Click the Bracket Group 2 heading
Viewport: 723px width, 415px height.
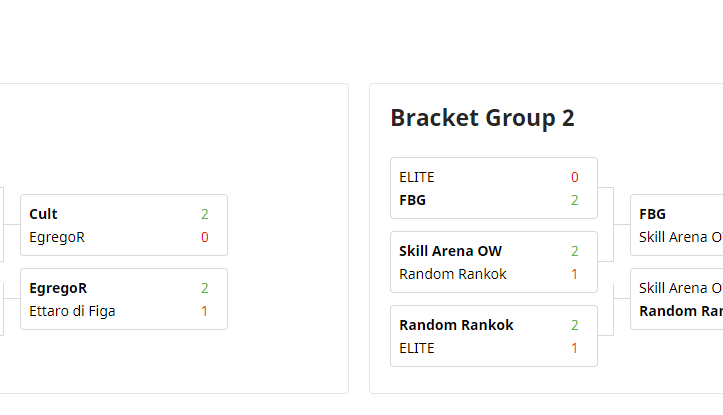pos(482,118)
